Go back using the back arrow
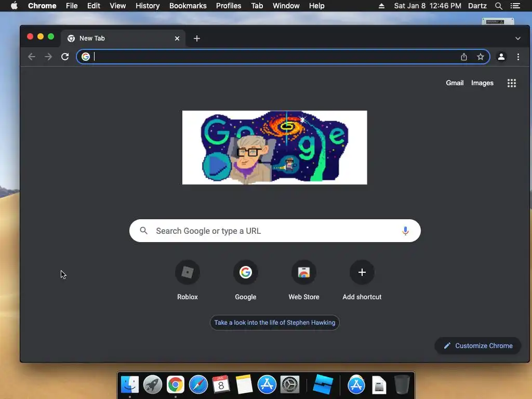This screenshot has width=532, height=399. click(32, 57)
